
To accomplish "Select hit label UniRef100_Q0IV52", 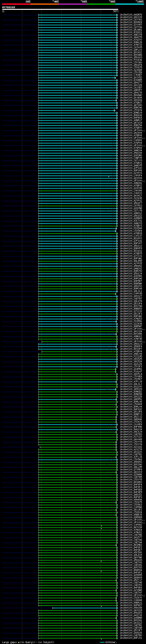I will click(x=131, y=77).
